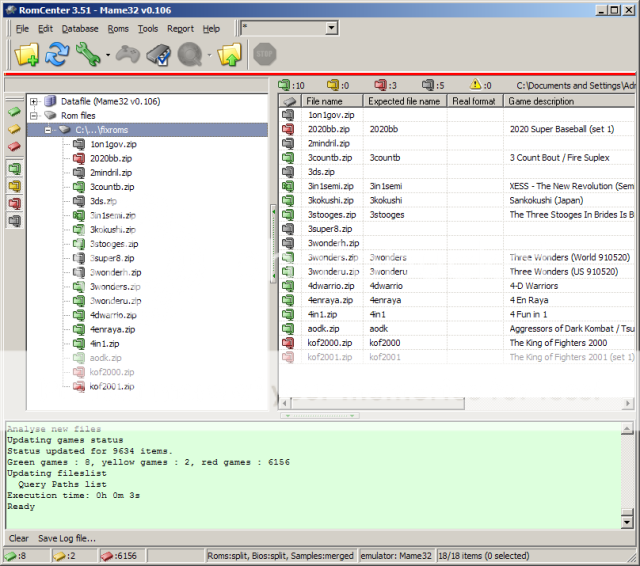Click the folder with green up arrow
This screenshot has height=566, width=640.
click(x=230, y=56)
